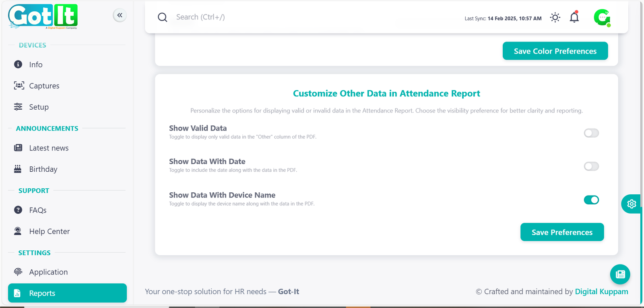Click the Captures icon in sidebar
Viewport: 644px width, 308px height.
click(19, 85)
